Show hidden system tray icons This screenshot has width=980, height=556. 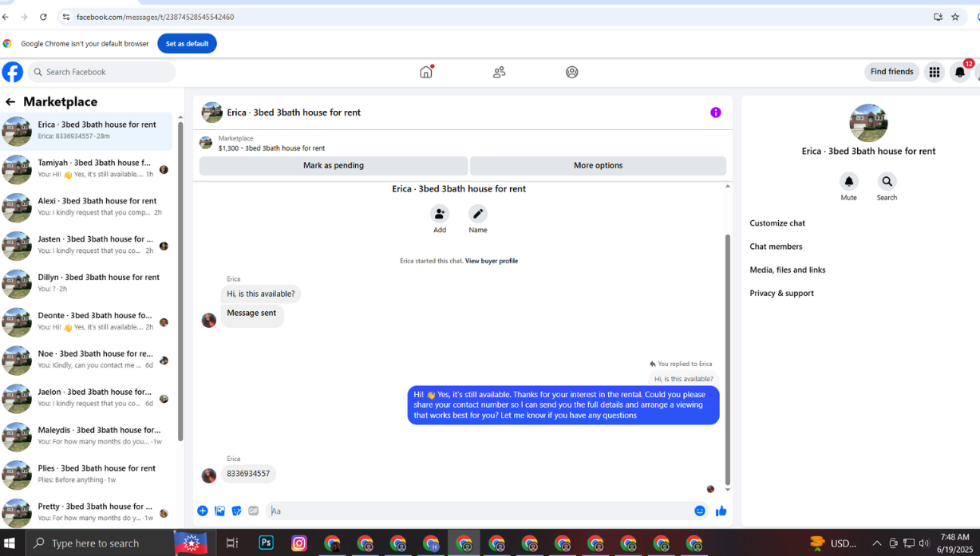point(876,543)
